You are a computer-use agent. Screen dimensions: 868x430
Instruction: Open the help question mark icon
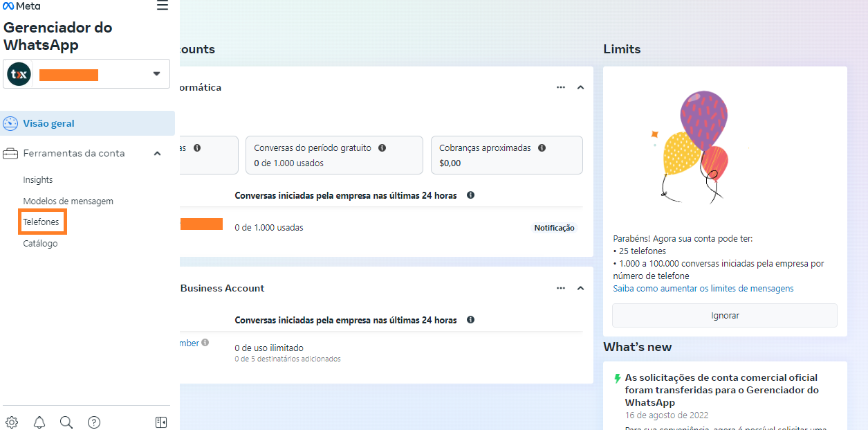[x=94, y=422]
